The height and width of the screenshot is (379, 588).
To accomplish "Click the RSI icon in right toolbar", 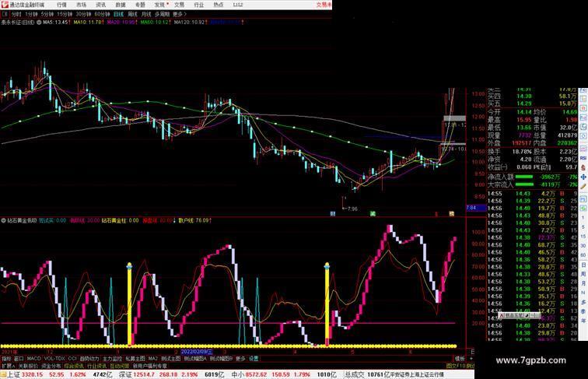I will [x=583, y=158].
